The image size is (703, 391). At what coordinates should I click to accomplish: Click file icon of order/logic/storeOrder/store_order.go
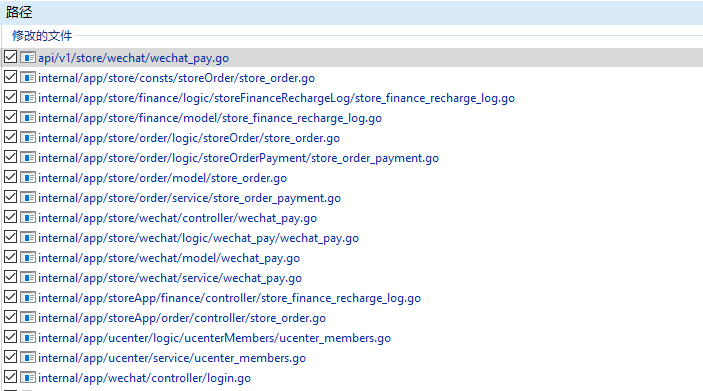click(28, 137)
